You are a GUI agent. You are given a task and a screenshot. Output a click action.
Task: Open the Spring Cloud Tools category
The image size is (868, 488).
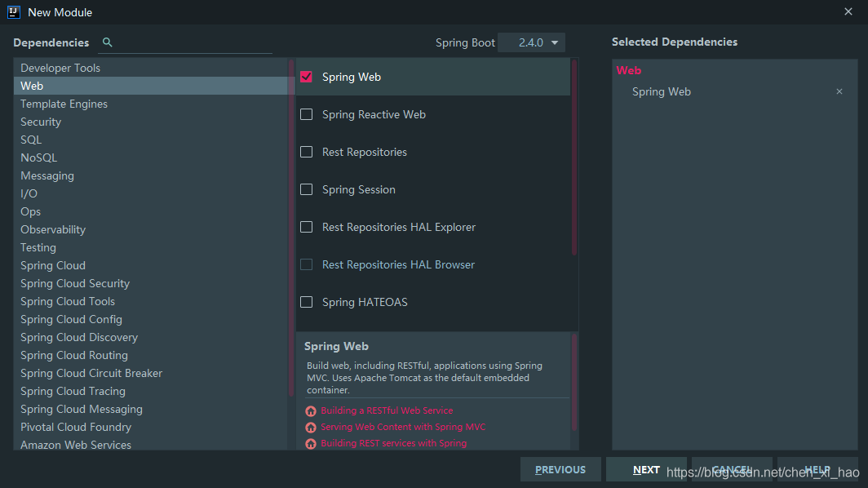[151, 301]
